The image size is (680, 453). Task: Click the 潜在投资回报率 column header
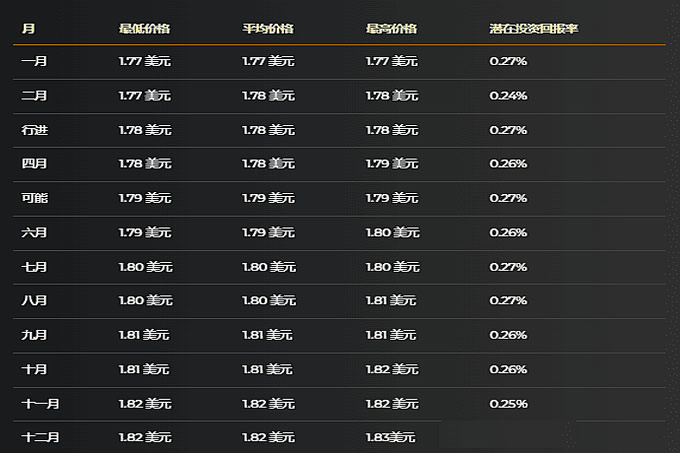click(534, 29)
